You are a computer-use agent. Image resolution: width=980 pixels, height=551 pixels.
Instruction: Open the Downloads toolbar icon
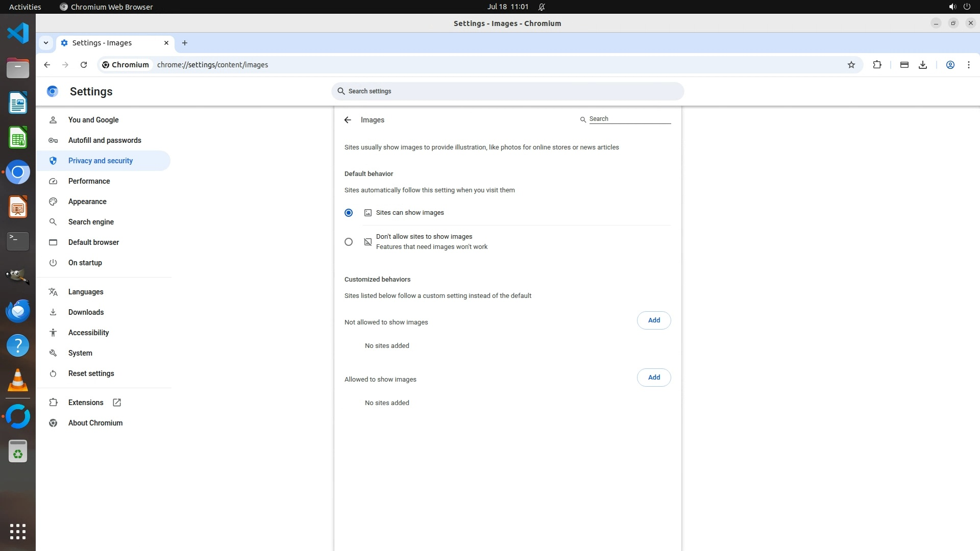pos(923,65)
